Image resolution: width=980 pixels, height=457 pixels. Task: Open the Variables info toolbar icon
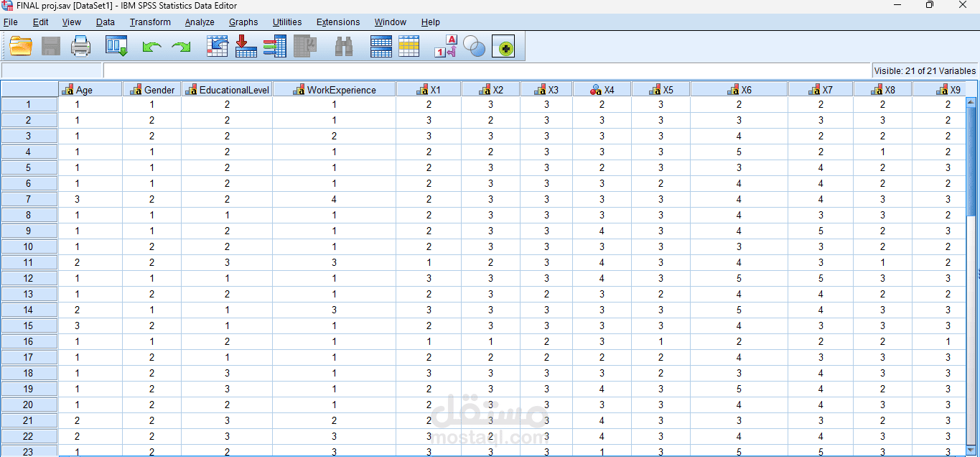pos(275,47)
